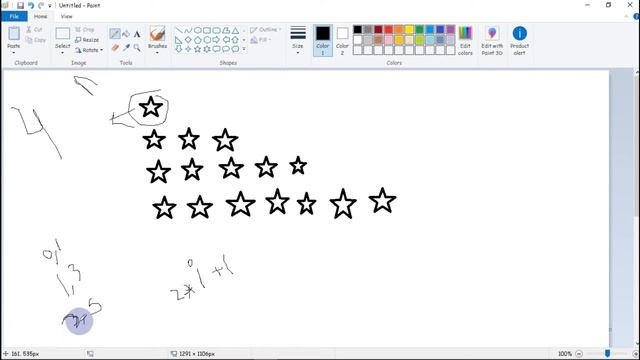Screen dimensions: 640x360
Task: Pick the orange color swatch
Action: point(399,29)
